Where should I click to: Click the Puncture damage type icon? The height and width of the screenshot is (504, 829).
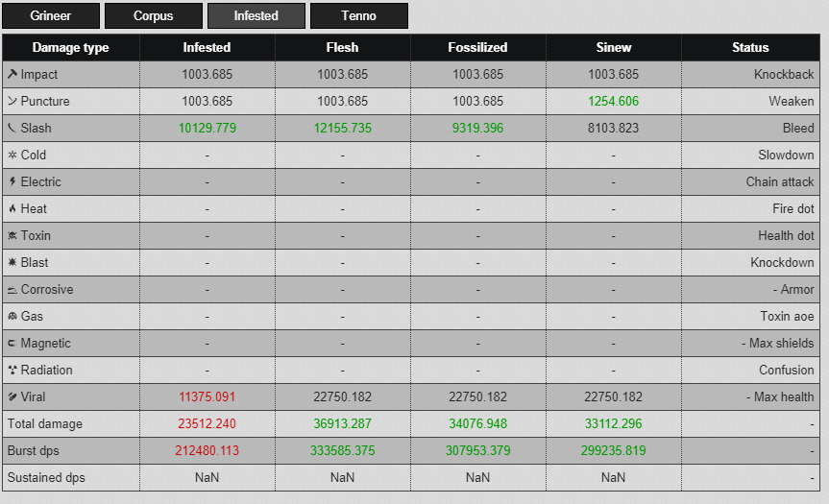12,101
